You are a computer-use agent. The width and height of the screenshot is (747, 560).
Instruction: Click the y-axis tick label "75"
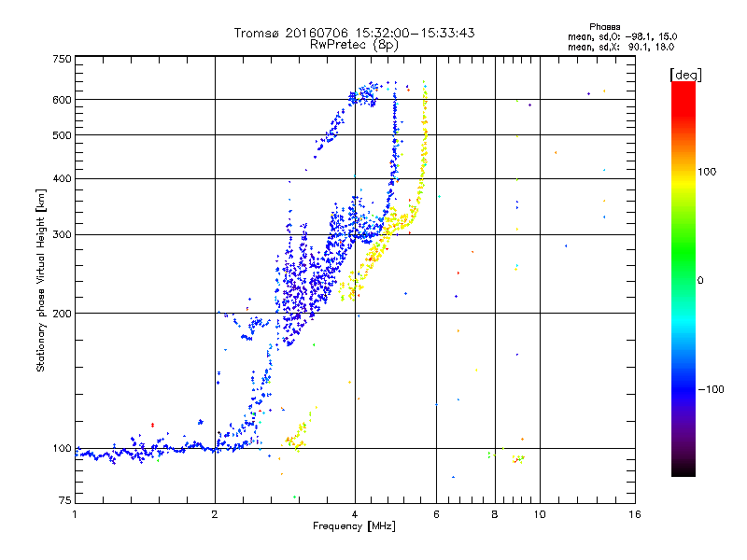coord(65,500)
